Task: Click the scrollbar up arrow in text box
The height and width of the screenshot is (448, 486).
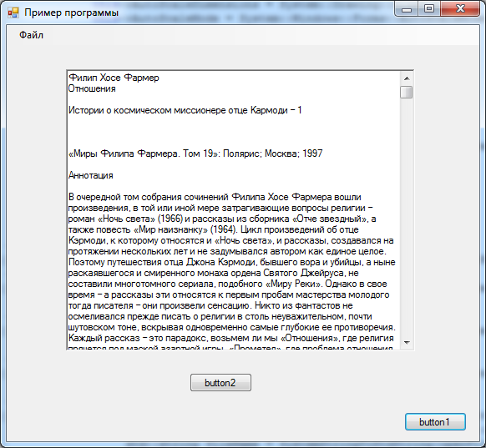Action: (x=407, y=78)
